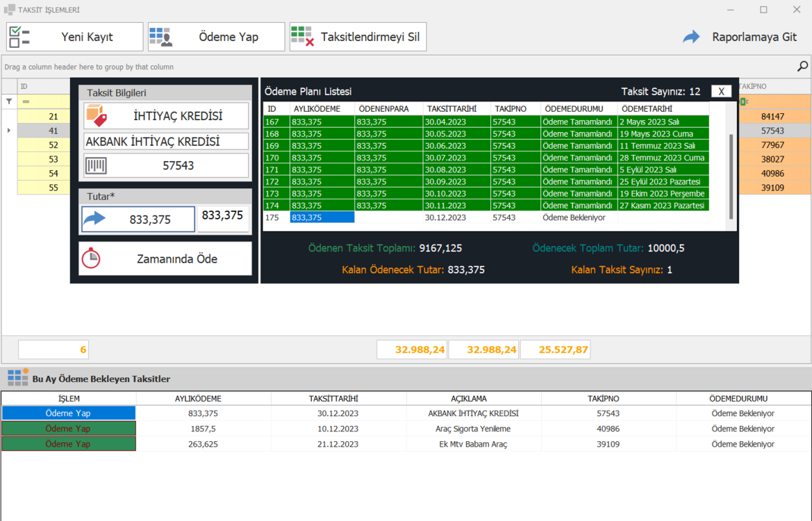Click the İhtiyaç Kredisi box-tag icon
Image resolution: width=812 pixels, height=521 pixels.
click(x=97, y=115)
